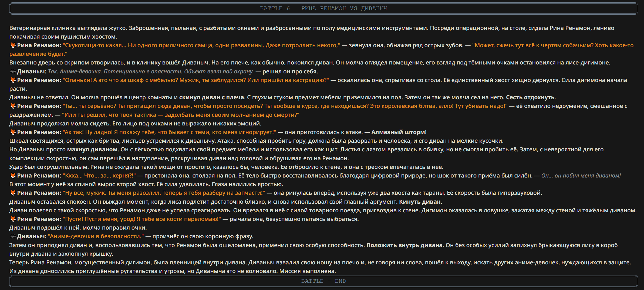Click bold phrase "скинул диван с плеча"
The height and width of the screenshot is (290, 644).
coord(212,97)
